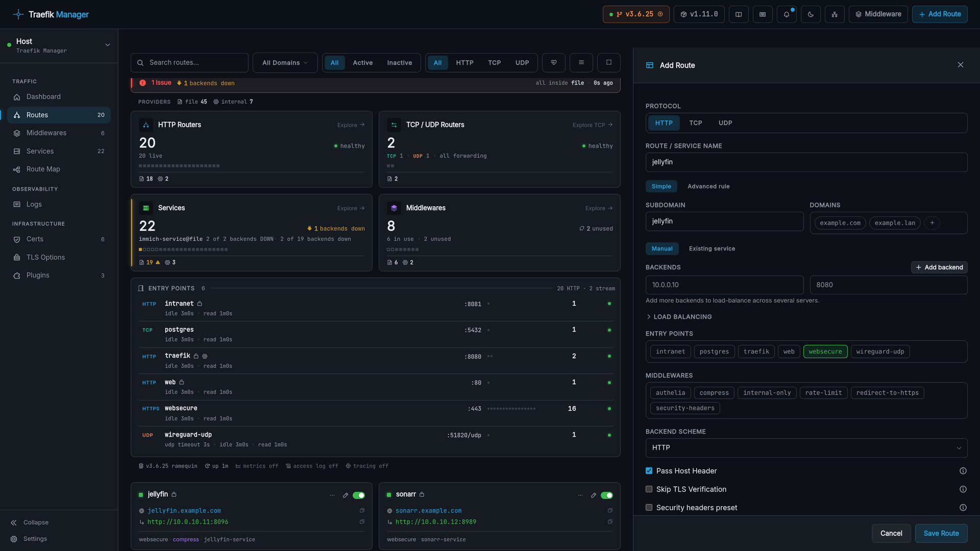The width and height of the screenshot is (980, 551).
Task: Open Route Map in the sidebar
Action: [59, 169]
